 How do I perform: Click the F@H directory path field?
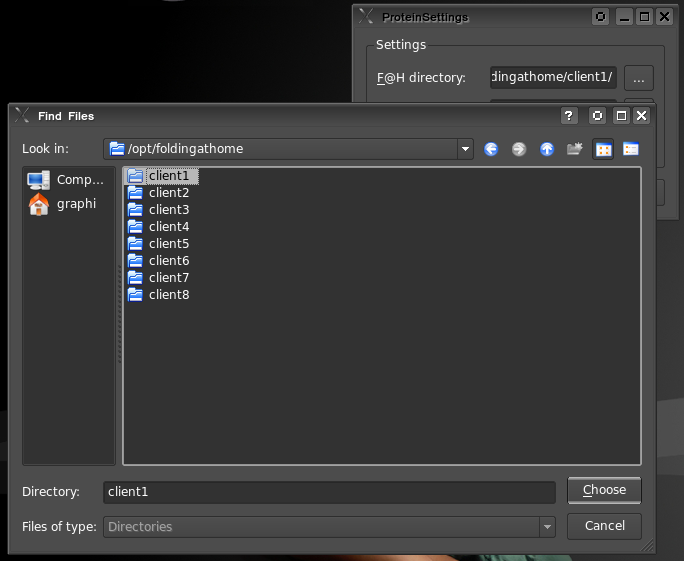(553, 77)
